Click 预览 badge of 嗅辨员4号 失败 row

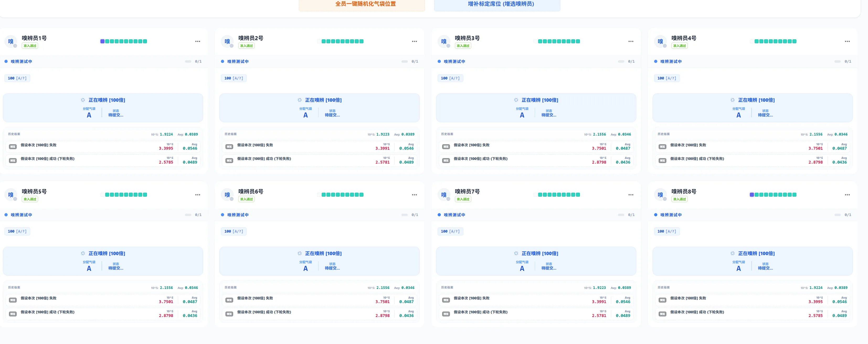[663, 147]
